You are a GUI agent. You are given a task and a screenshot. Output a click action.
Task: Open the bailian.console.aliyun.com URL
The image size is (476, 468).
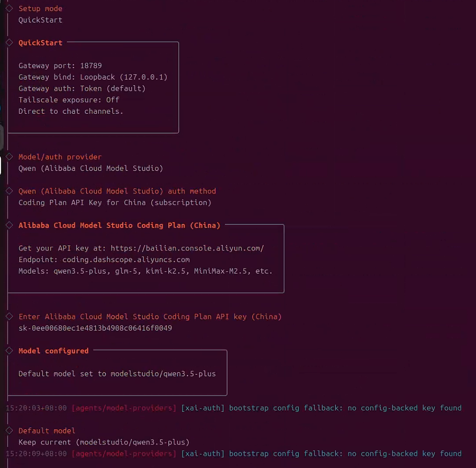coord(187,248)
